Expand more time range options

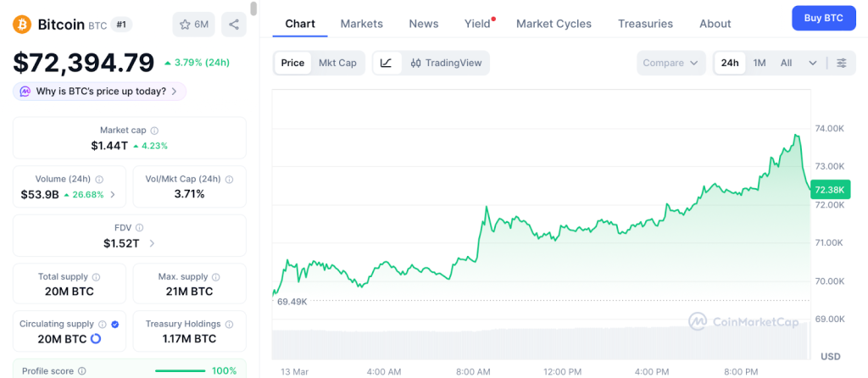pos(813,63)
